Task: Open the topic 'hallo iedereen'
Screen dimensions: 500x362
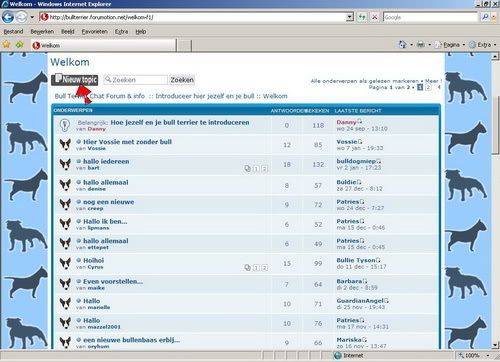Action: pos(106,161)
